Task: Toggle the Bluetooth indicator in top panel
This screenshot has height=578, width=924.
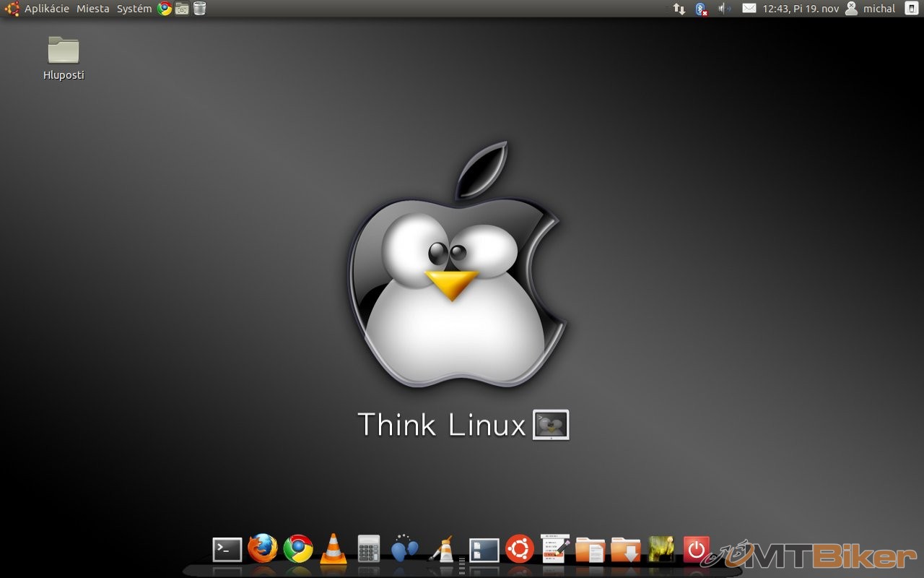Action: [x=700, y=9]
